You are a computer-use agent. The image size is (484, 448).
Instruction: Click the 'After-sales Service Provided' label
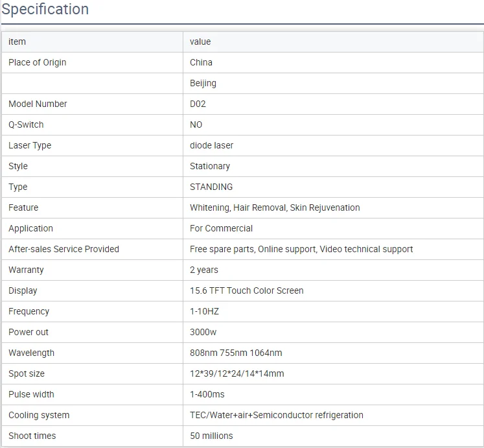tap(63, 249)
